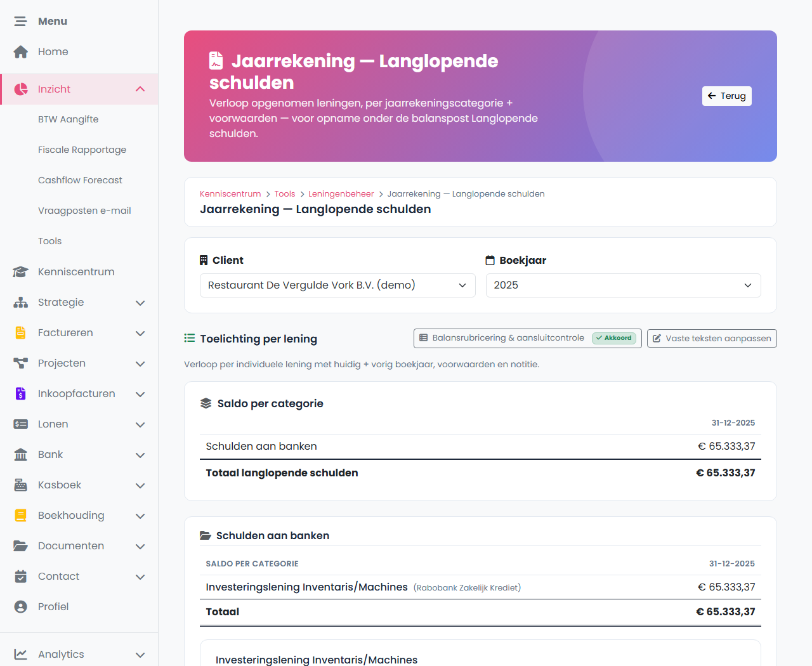Expand the Lonen submenu chevron
This screenshot has height=666, width=812.
(x=140, y=425)
